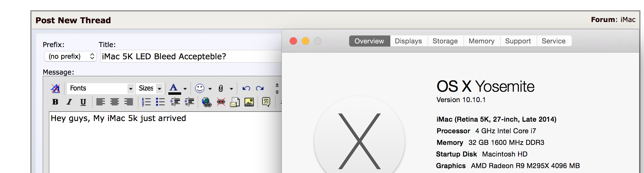Click the paperclip attachments icon

[221, 88]
